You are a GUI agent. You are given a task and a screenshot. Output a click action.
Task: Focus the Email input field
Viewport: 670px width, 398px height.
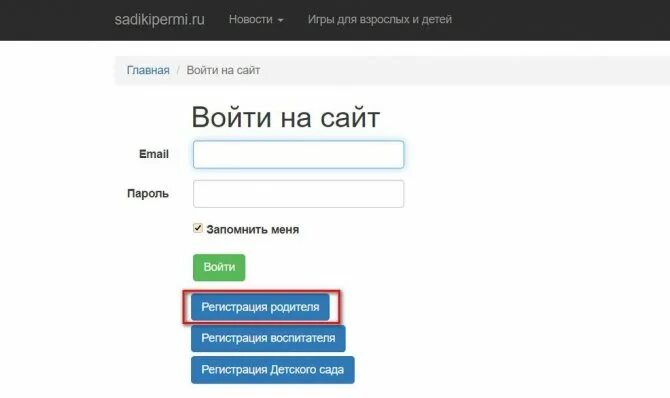(298, 154)
